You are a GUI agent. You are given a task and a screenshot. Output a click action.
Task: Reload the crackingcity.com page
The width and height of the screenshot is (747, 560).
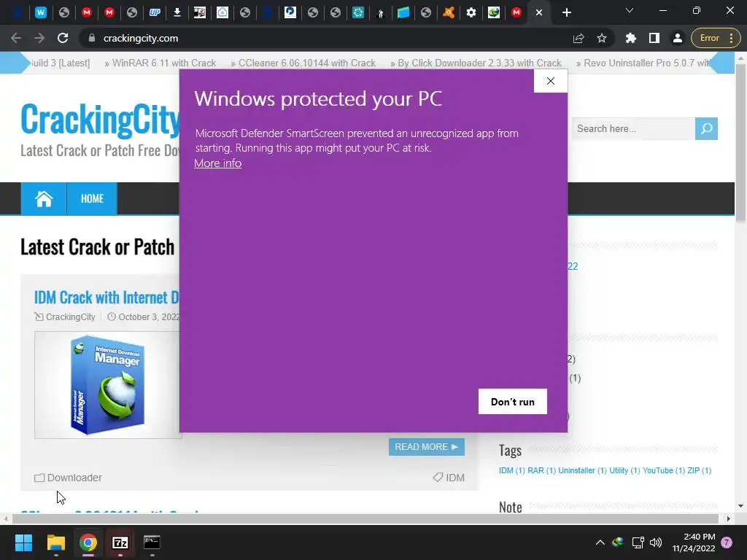63,38
